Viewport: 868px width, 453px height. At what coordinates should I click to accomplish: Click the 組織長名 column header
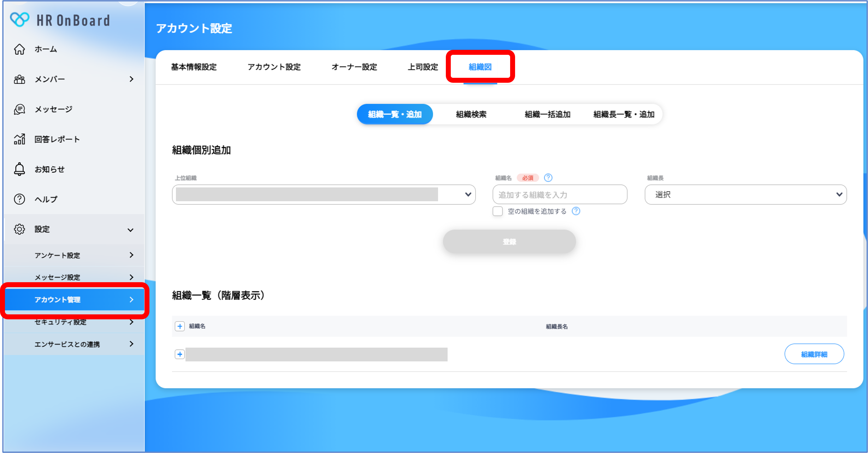(557, 326)
